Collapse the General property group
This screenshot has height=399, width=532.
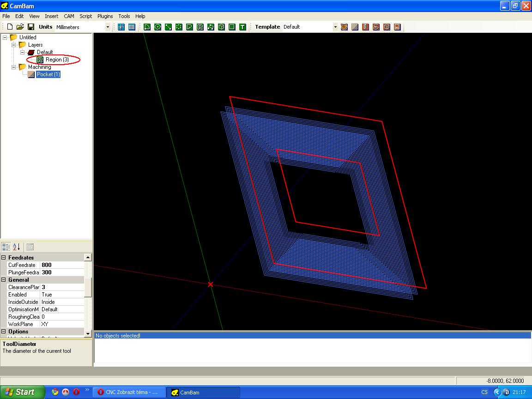coord(4,279)
